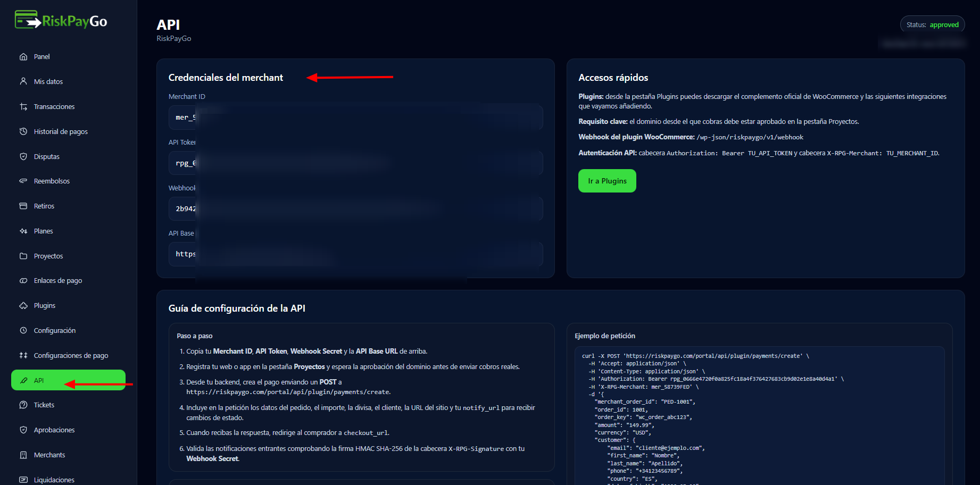Open the Panel home icon
This screenshot has height=485, width=980.
pyautogui.click(x=23, y=57)
